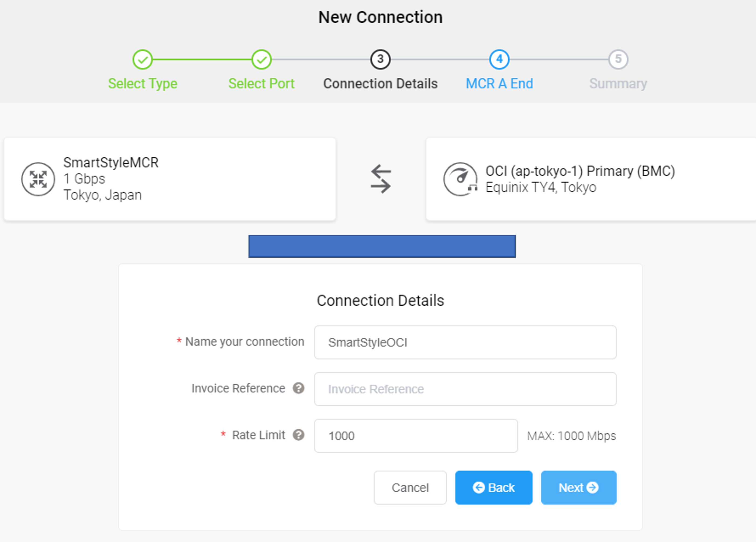756x542 pixels.
Task: Click the Rate Limit help question icon
Action: (299, 435)
